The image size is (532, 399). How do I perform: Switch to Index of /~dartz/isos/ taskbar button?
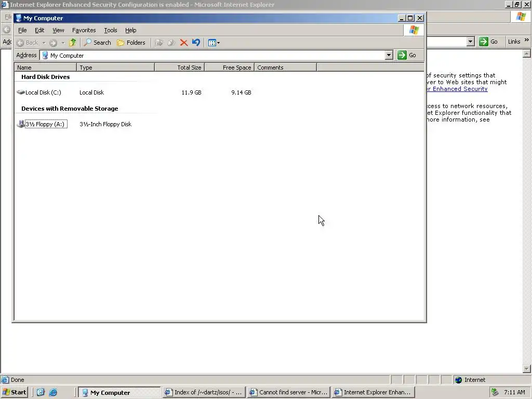click(x=204, y=392)
